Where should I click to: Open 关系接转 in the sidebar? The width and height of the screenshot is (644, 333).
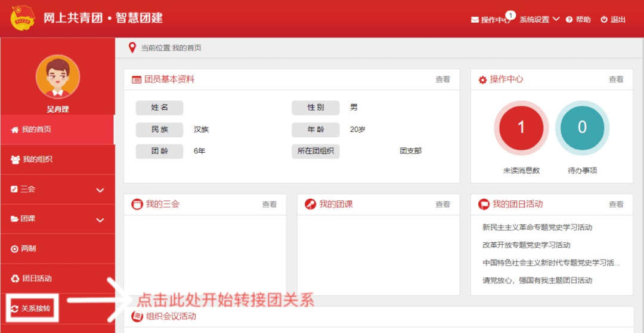[36, 309]
